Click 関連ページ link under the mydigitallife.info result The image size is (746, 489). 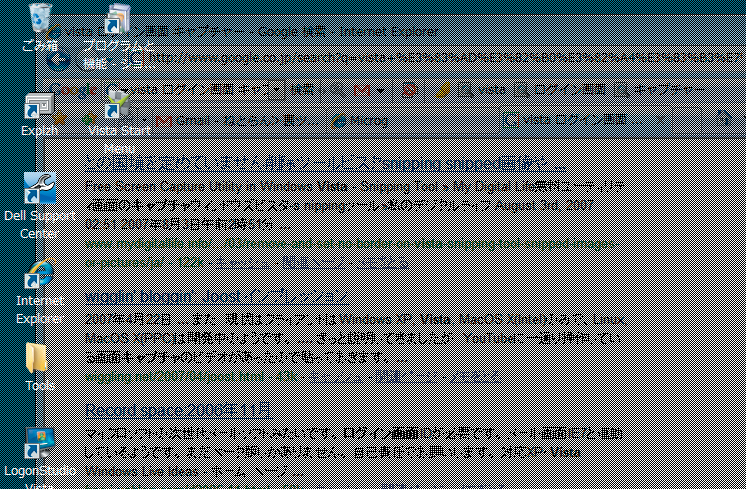[314, 263]
